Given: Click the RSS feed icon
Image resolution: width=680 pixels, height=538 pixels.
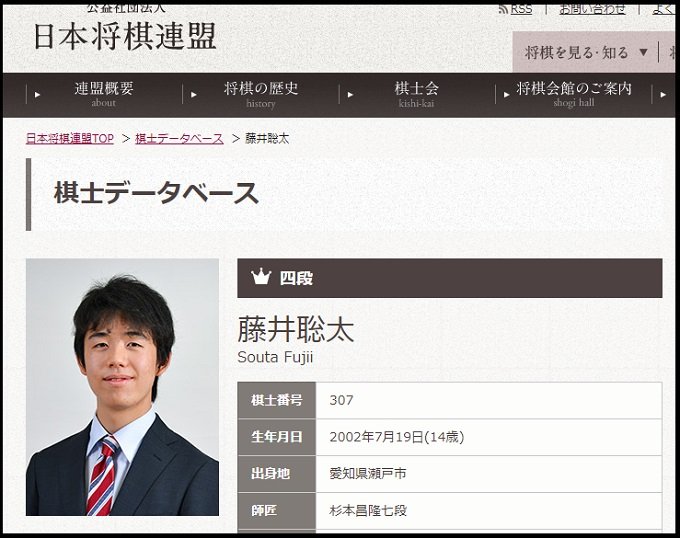Looking at the screenshot, I should pyautogui.click(x=503, y=9).
